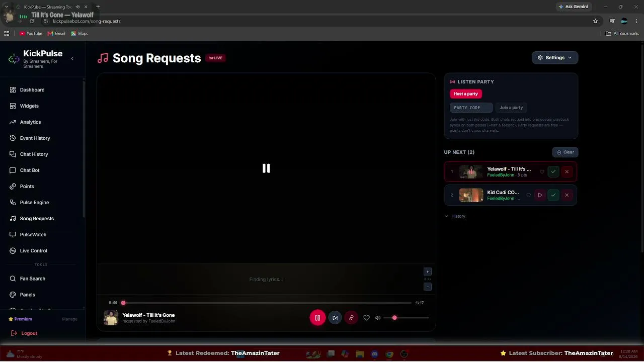
Task: Click the Fan Search magnifier icon
Action: pos(13,279)
